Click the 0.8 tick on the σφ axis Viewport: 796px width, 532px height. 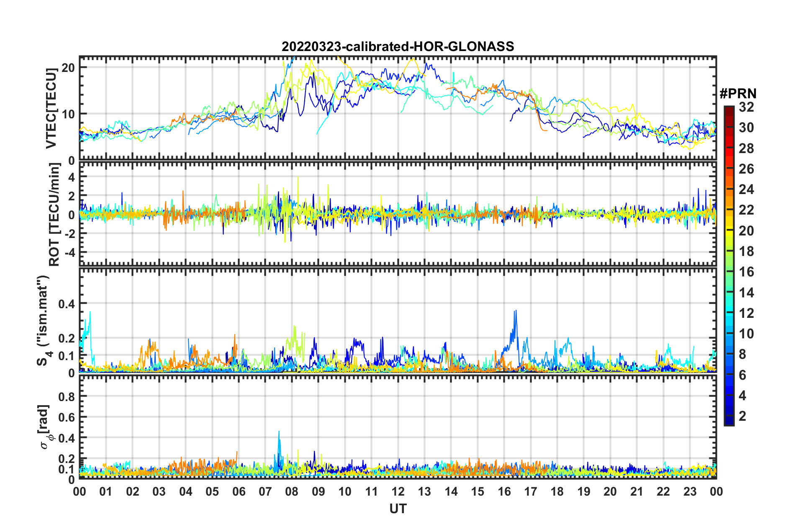[67, 396]
